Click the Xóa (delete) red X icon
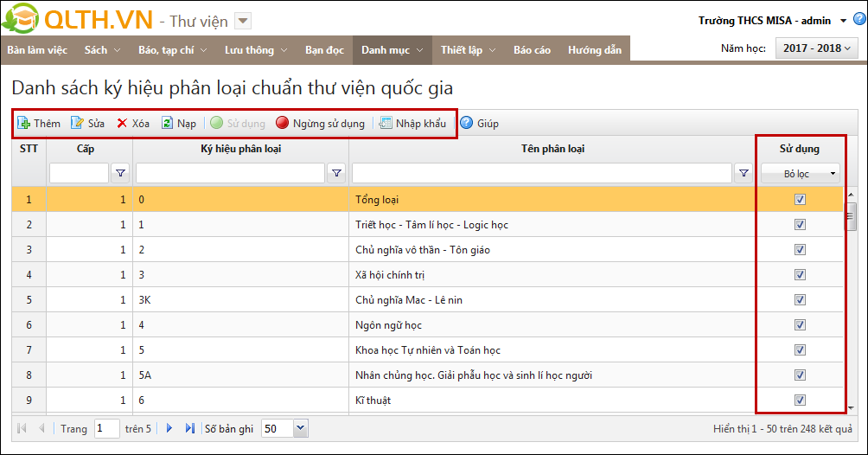 coord(123,123)
